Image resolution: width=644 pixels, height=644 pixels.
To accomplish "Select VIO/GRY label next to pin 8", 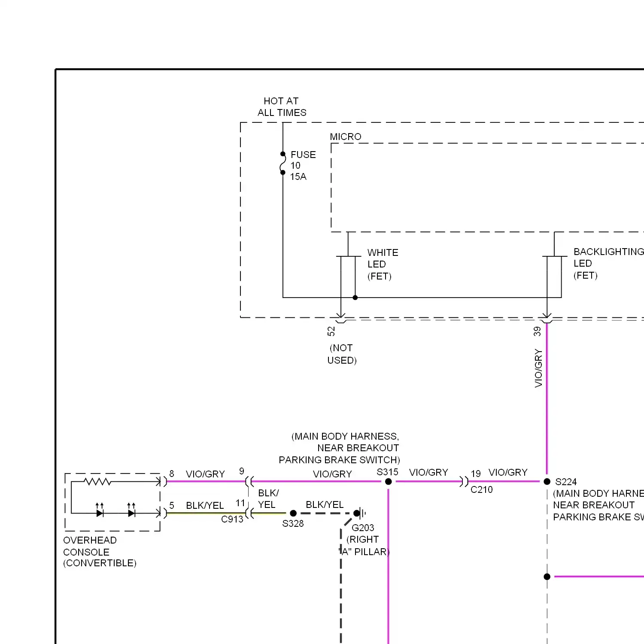I will coord(205,474).
